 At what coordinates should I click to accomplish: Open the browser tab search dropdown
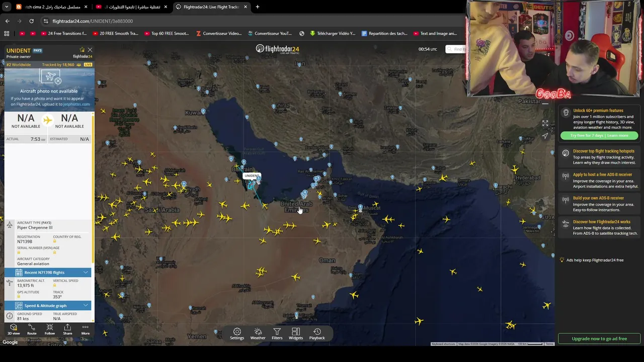pyautogui.click(x=6, y=7)
